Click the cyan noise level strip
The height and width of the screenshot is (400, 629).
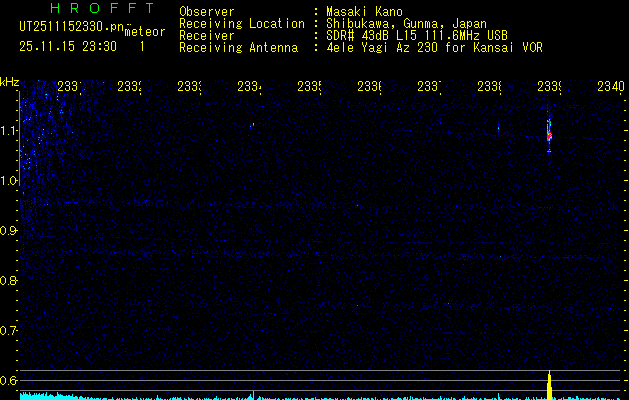tap(300, 396)
